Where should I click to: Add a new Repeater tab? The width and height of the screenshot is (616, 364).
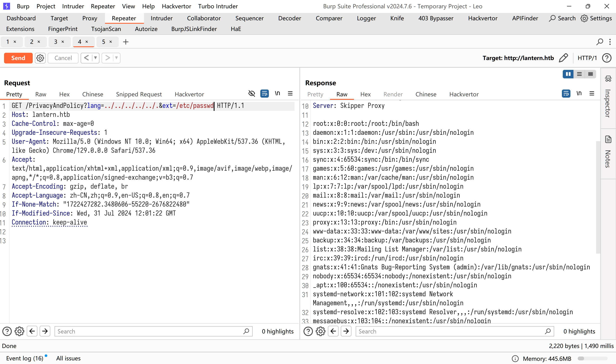pos(126,42)
